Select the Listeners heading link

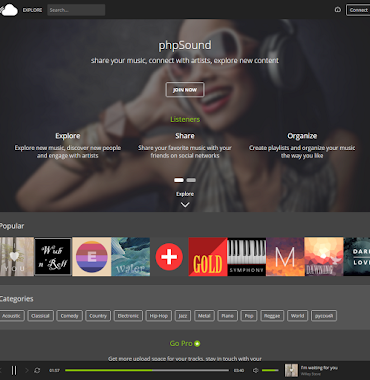click(185, 119)
